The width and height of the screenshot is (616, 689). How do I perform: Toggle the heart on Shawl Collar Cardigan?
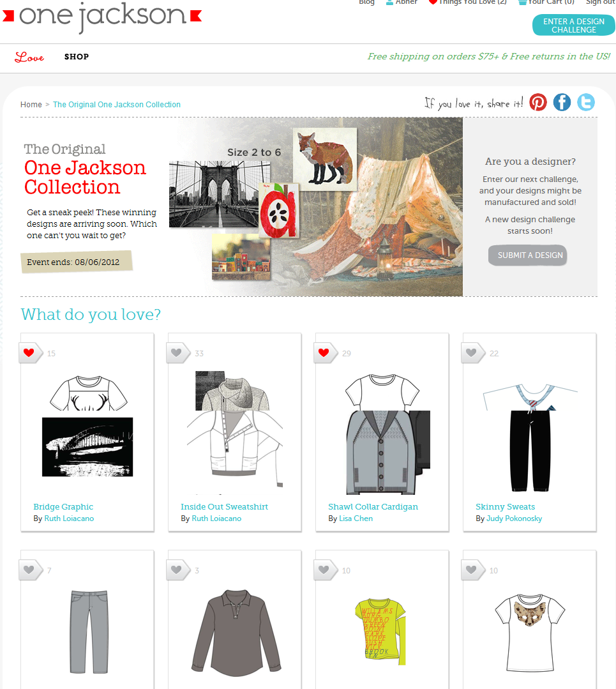tap(324, 353)
